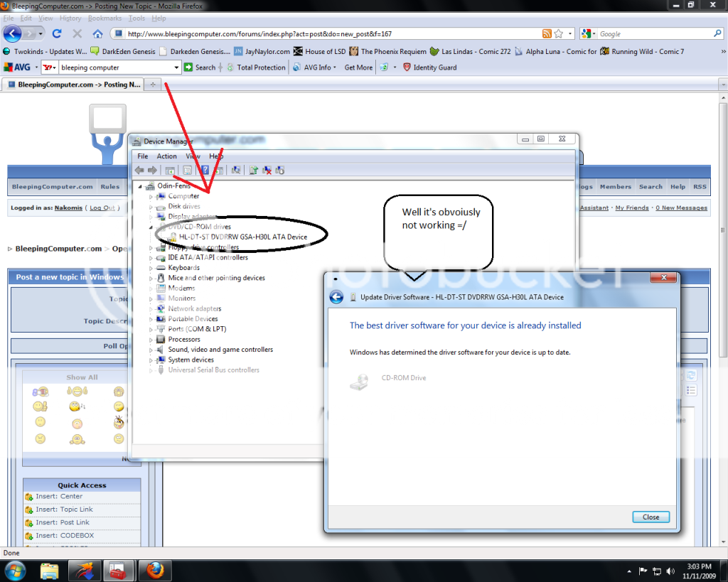Click the bookmark star in address bar

tap(559, 33)
